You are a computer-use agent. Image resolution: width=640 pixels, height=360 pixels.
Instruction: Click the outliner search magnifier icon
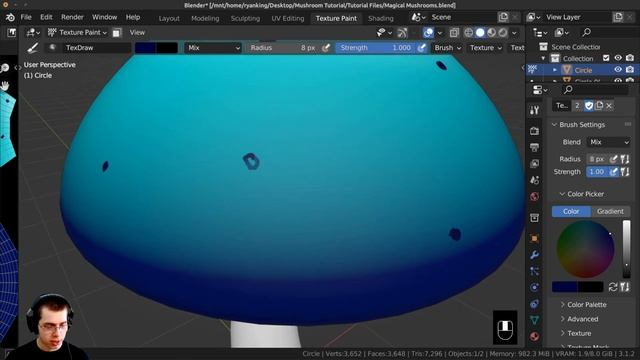click(587, 32)
